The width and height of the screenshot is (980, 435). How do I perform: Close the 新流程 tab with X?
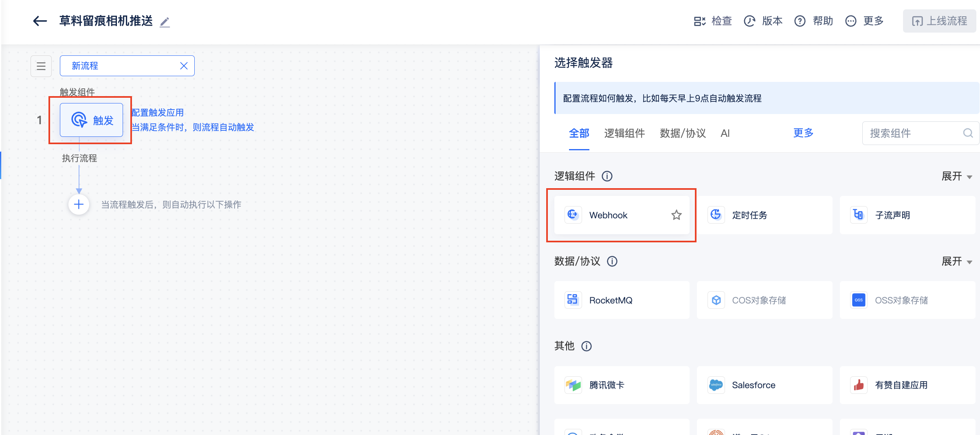[x=184, y=66]
